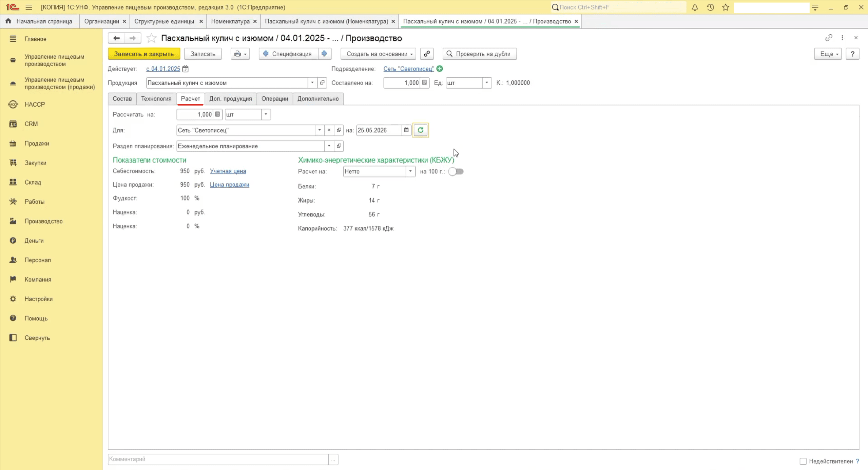Image resolution: width=868 pixels, height=470 pixels.
Task: Open the HACCP section in sidebar
Action: 35,104
